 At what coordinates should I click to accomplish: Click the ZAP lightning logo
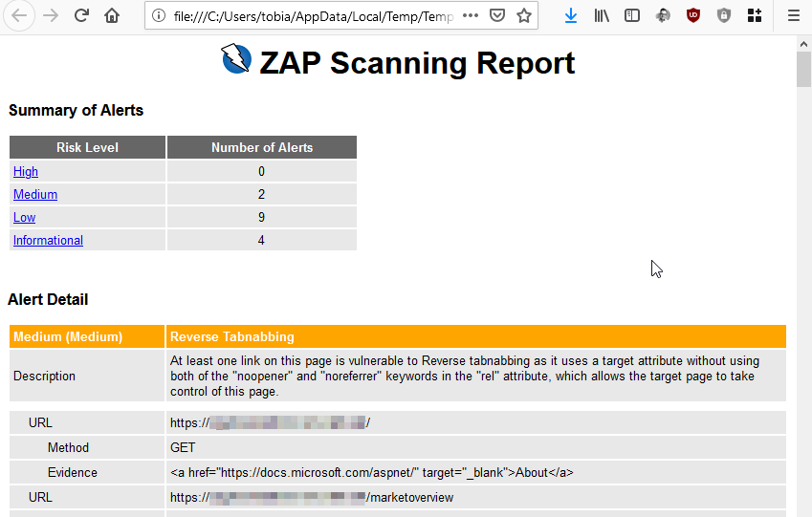tap(236, 59)
